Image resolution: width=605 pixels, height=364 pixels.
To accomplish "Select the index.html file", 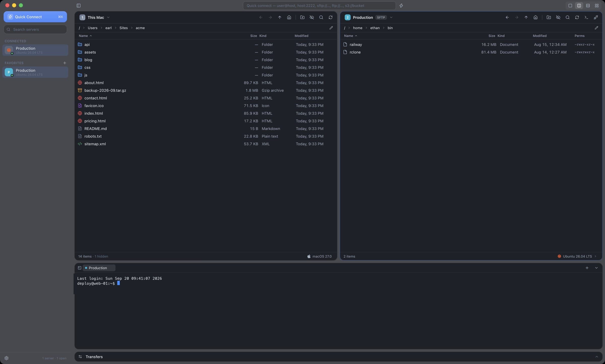I will [x=206, y=113].
